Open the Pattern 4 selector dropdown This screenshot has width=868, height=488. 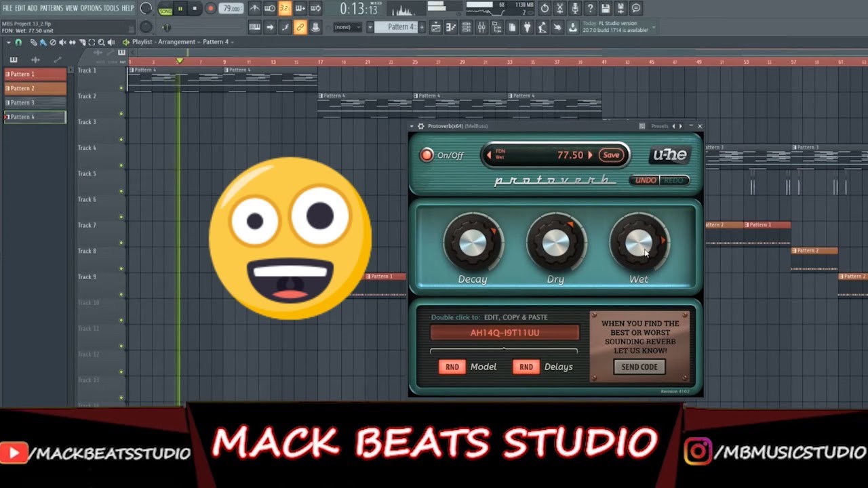[x=370, y=27]
